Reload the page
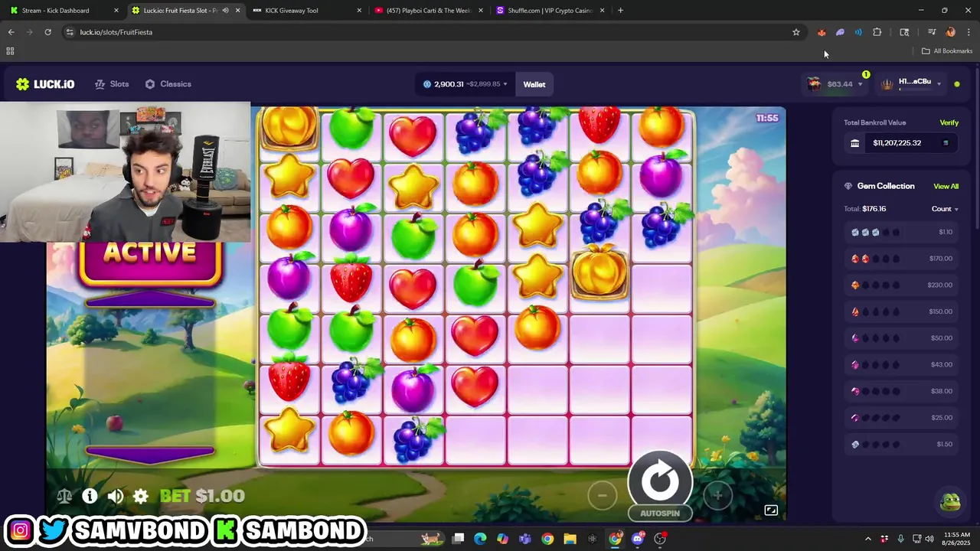The width and height of the screenshot is (980, 551). point(47,32)
